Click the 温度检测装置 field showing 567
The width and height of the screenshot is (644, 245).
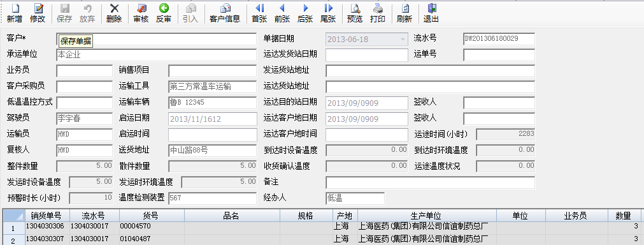[x=212, y=198]
